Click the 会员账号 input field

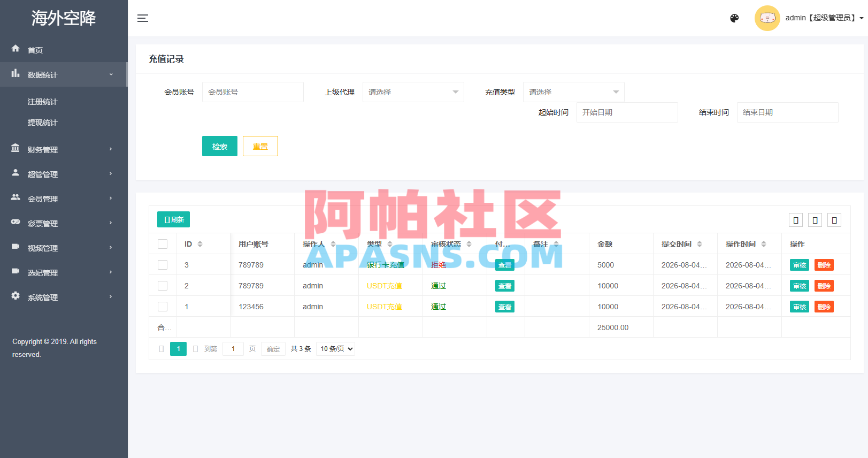pyautogui.click(x=253, y=92)
